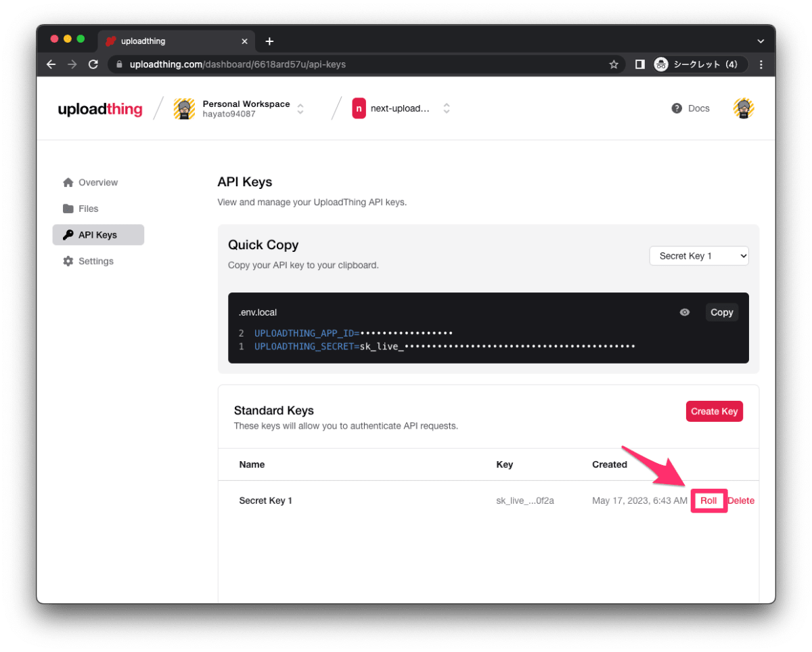
Task: Click the Overview home icon
Action: (x=68, y=182)
